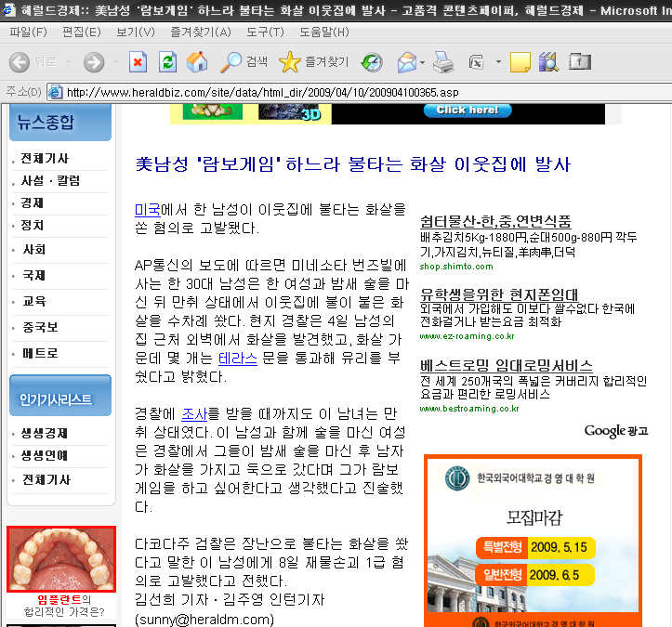Open the History clock icon
Viewport: 672px width, 627px height.
(x=372, y=62)
